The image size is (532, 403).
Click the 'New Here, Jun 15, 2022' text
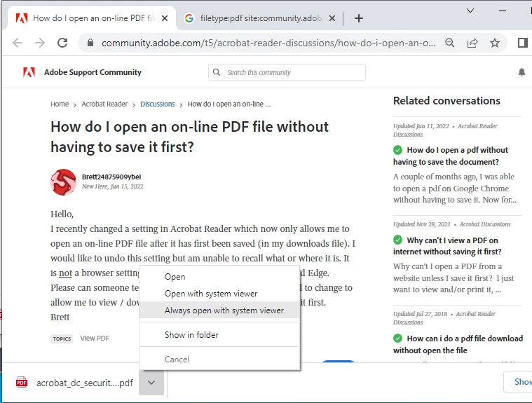pos(112,186)
